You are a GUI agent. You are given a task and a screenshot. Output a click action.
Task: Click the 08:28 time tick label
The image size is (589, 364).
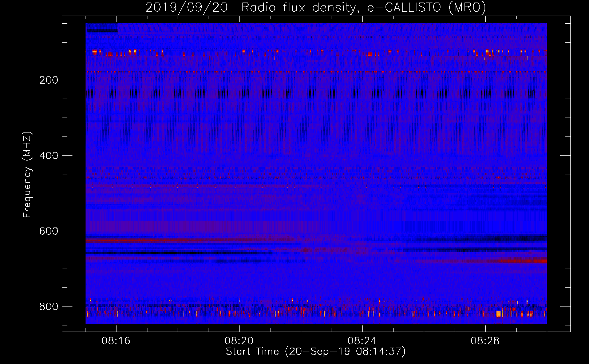tap(485, 341)
